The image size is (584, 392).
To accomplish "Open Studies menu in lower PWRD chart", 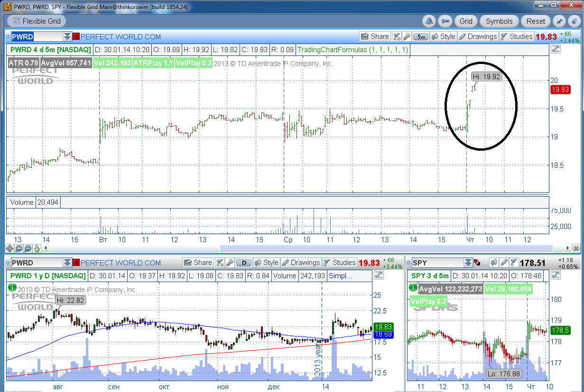I will coord(340,263).
